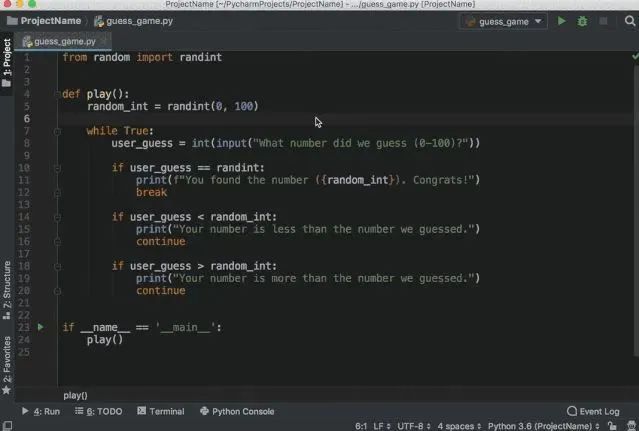Click the structure icon in left stripe
The image size is (639, 431).
click(x=7, y=315)
